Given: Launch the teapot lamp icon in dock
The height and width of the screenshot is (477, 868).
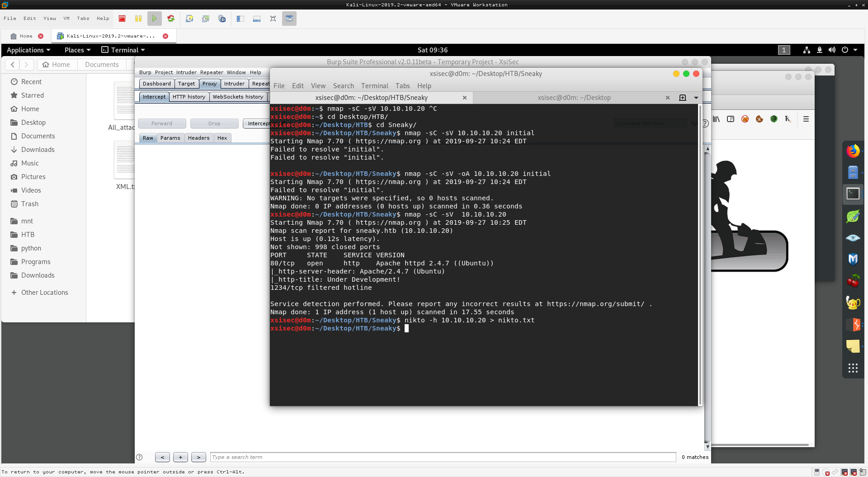Looking at the screenshot, I should [x=853, y=303].
